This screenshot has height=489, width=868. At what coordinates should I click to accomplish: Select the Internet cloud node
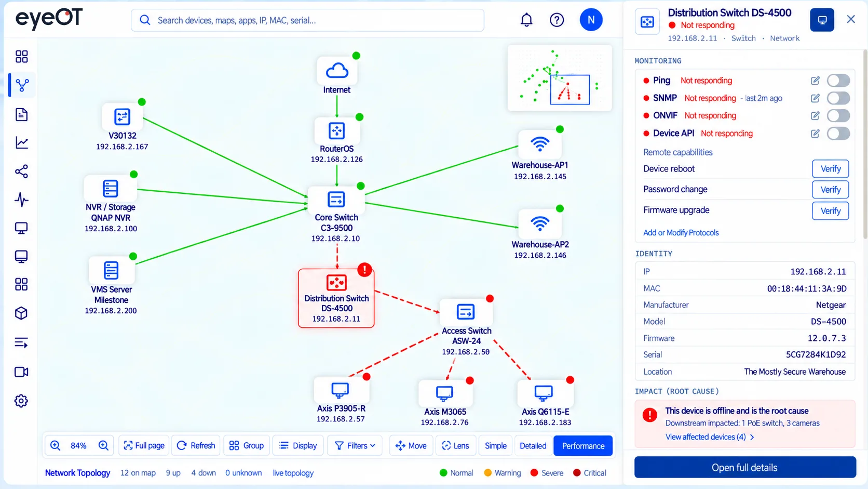(x=337, y=71)
